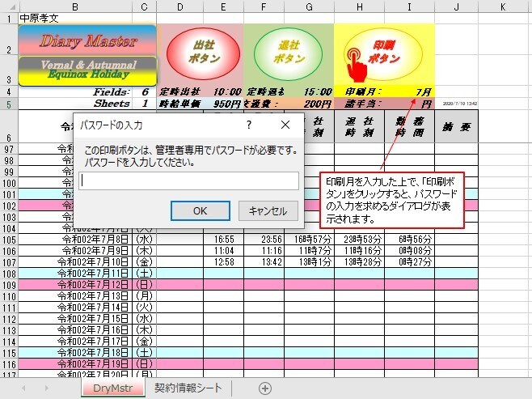Viewport: 532px width, 399px height.
Task: Add a new sheet with plus icon
Action: [x=265, y=388]
